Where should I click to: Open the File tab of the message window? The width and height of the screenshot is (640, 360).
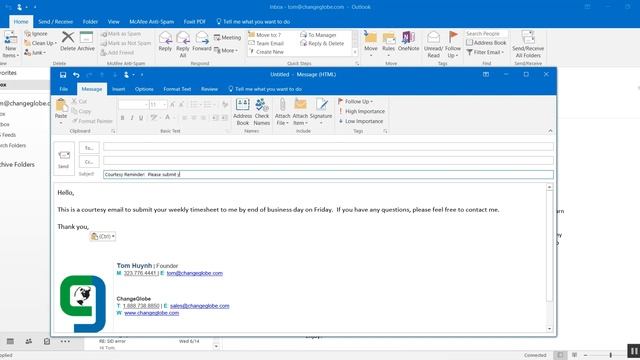click(x=64, y=89)
